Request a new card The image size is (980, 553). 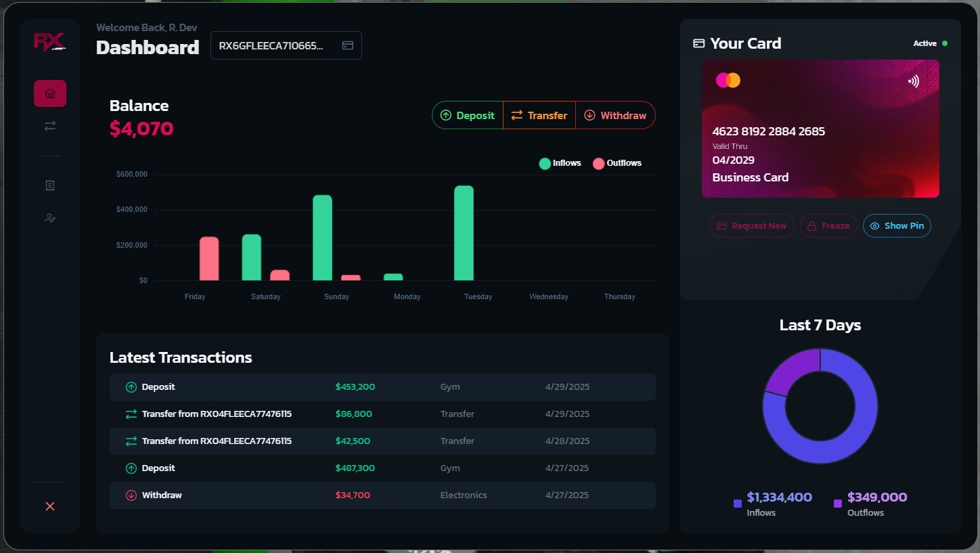751,226
